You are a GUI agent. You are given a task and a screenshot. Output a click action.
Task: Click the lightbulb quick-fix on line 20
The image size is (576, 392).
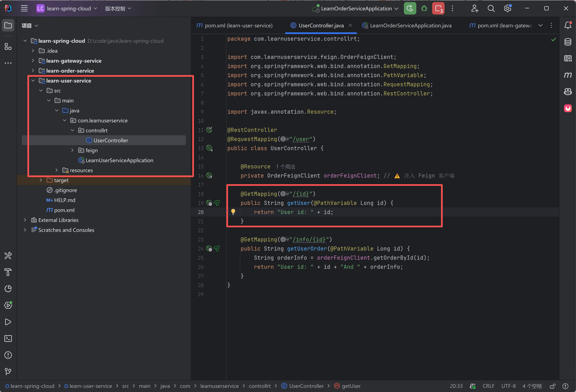click(x=233, y=212)
